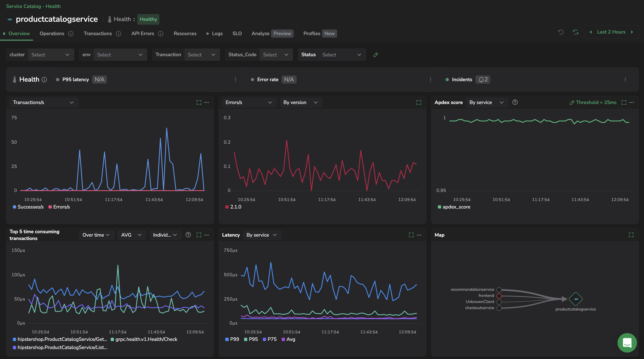
Task: Expand the Map panel to fullscreen
Action: click(x=631, y=235)
